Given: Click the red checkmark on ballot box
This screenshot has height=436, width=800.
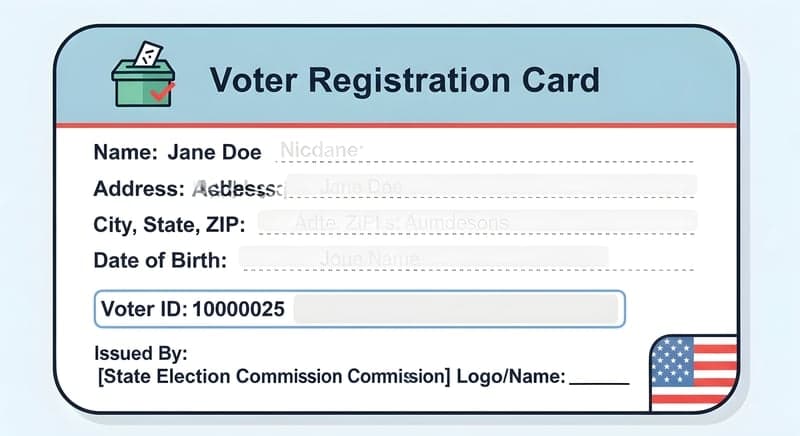Looking at the screenshot, I should [x=161, y=92].
